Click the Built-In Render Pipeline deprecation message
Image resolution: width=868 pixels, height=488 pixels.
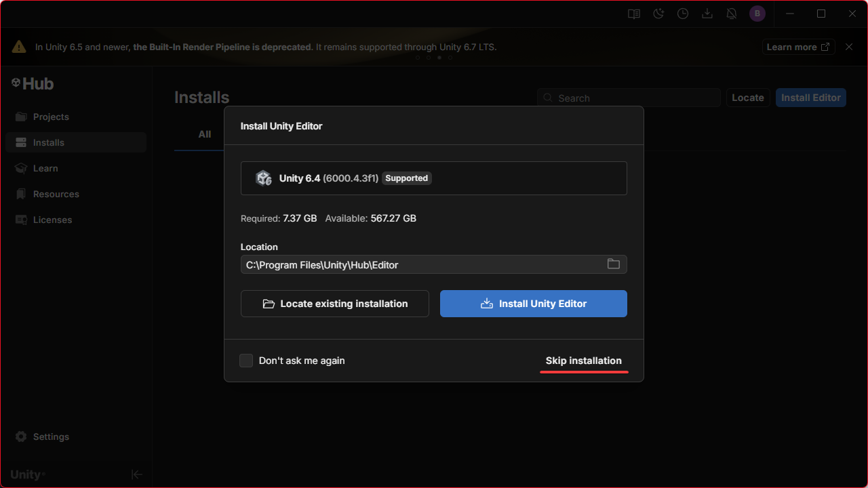pos(266,47)
